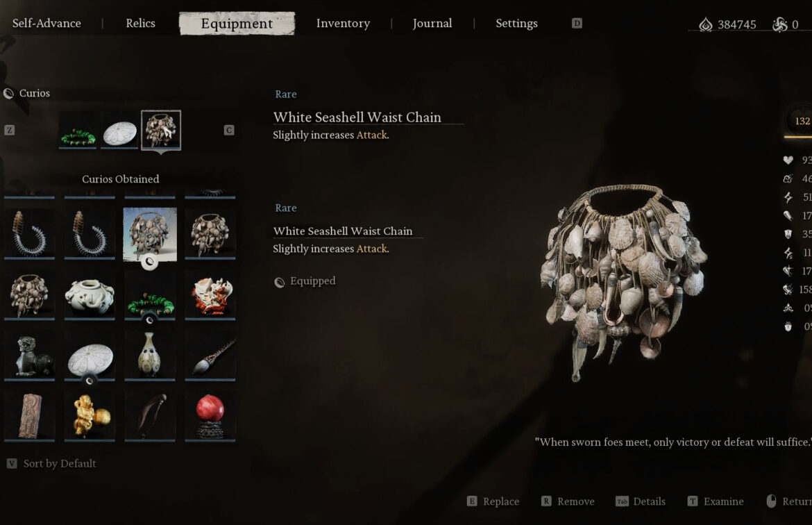Open the Inventory tab
Image resolution: width=812 pixels, height=525 pixels.
[344, 24]
